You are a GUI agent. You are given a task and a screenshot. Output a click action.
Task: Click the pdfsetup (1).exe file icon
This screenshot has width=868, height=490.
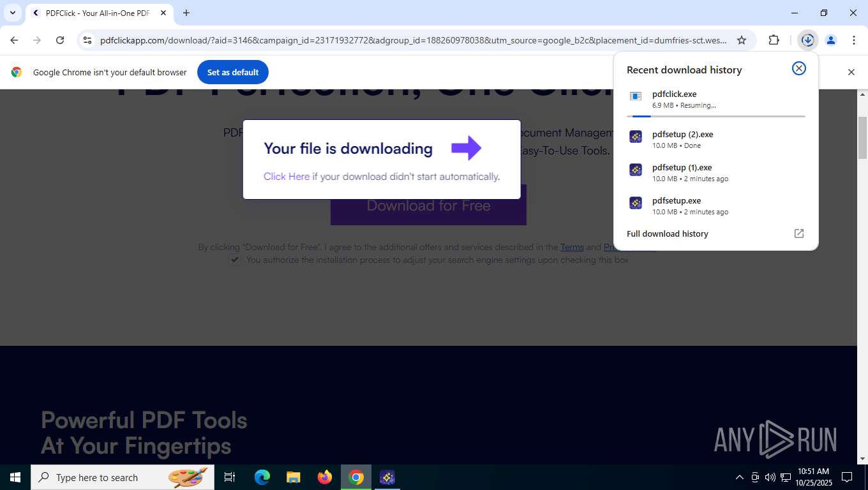[x=636, y=170]
